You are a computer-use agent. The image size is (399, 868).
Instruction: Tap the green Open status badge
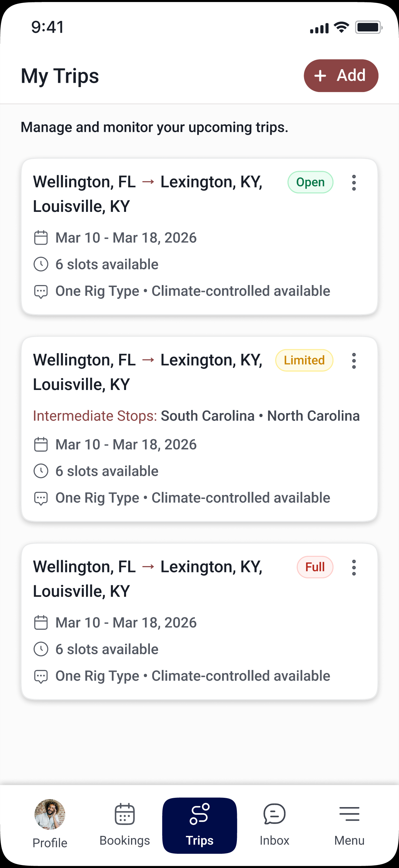pyautogui.click(x=310, y=182)
